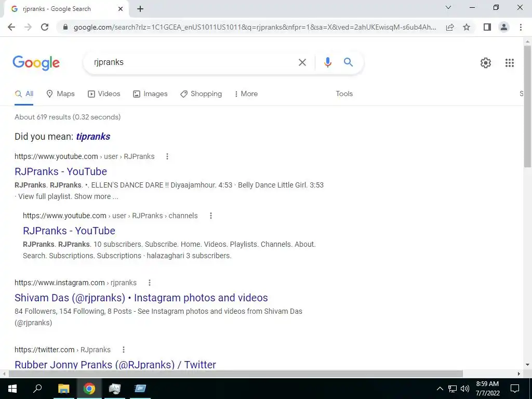The width and height of the screenshot is (532, 399).
Task: Share this page using the share icon
Action: [x=450, y=27]
